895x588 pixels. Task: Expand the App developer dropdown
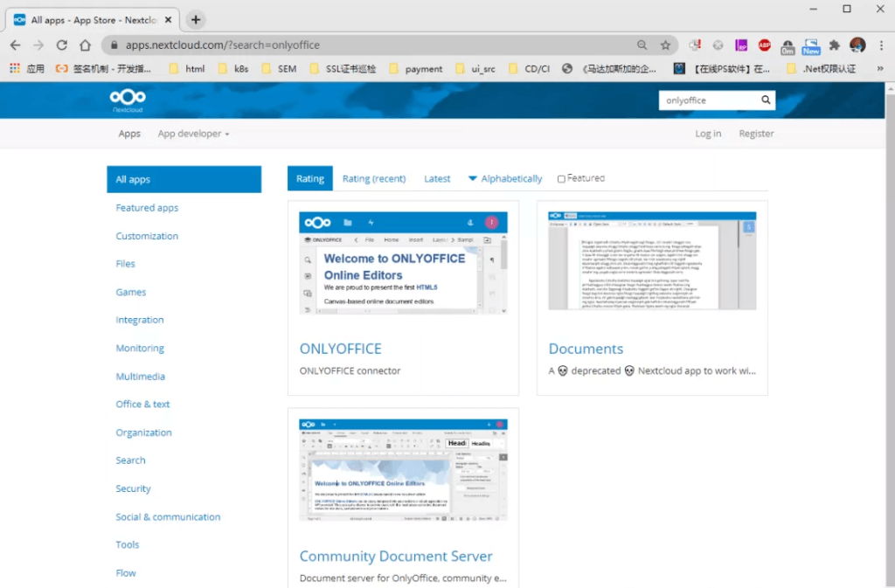[193, 134]
